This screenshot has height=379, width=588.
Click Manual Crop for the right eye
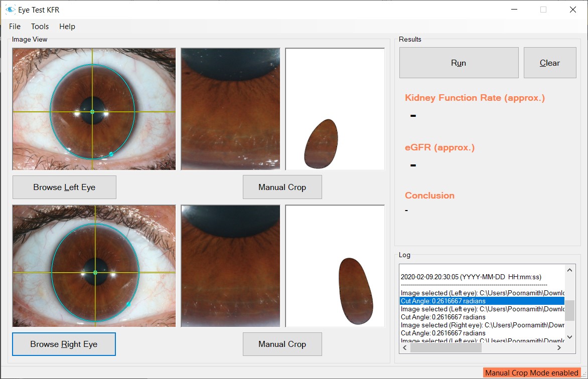coord(282,344)
